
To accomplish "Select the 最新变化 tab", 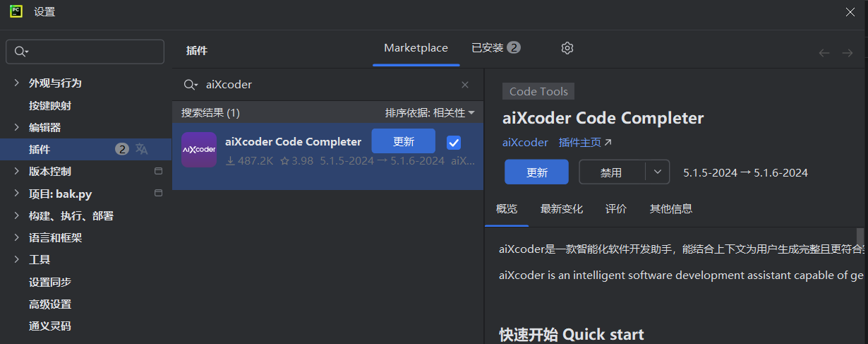I will [x=562, y=209].
